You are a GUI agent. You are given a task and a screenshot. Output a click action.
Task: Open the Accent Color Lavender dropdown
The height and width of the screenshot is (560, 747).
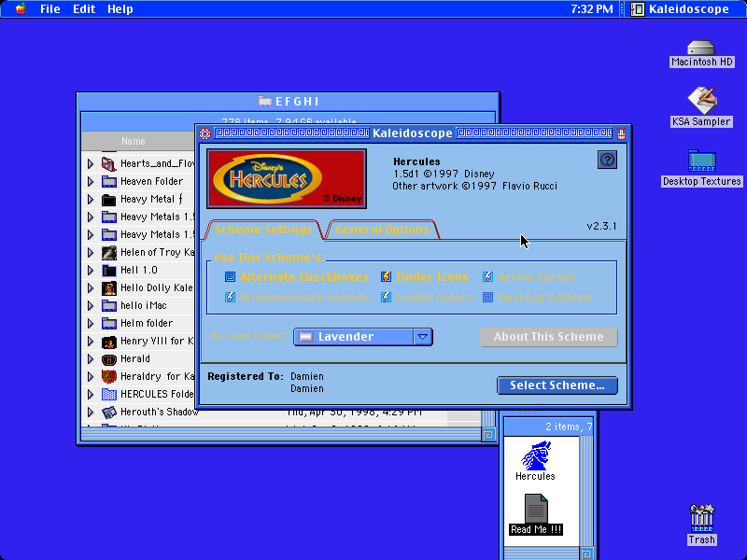point(363,337)
